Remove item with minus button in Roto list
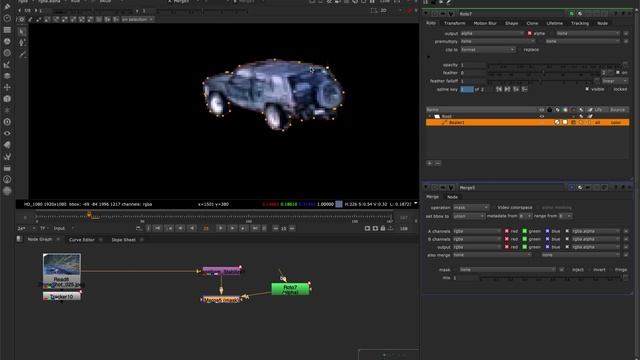Viewport: 640px width, 360px height. (438, 163)
